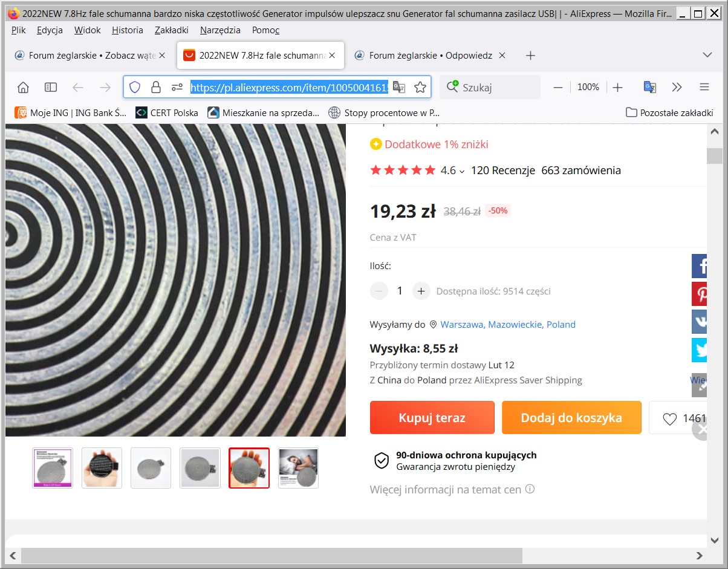Go back one page

pyautogui.click(x=78, y=87)
